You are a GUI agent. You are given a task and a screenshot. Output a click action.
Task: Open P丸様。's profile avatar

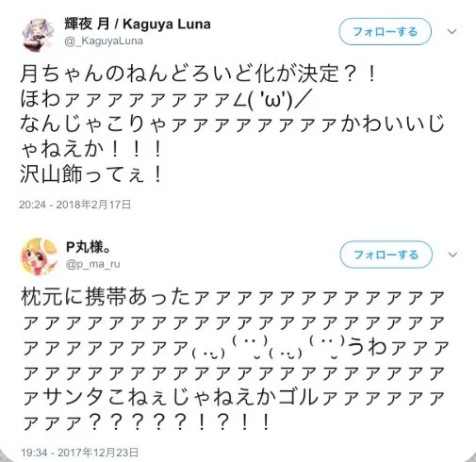click(x=39, y=256)
